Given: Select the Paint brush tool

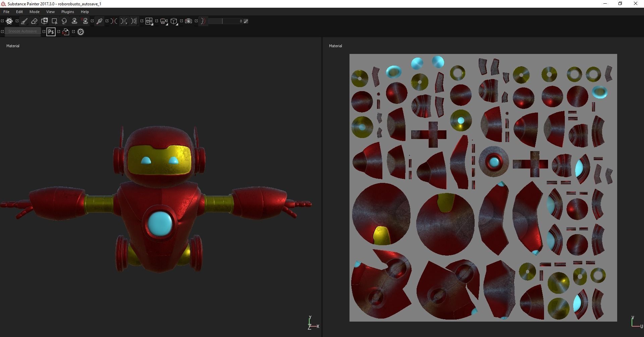Looking at the screenshot, I should pyautogui.click(x=24, y=21).
